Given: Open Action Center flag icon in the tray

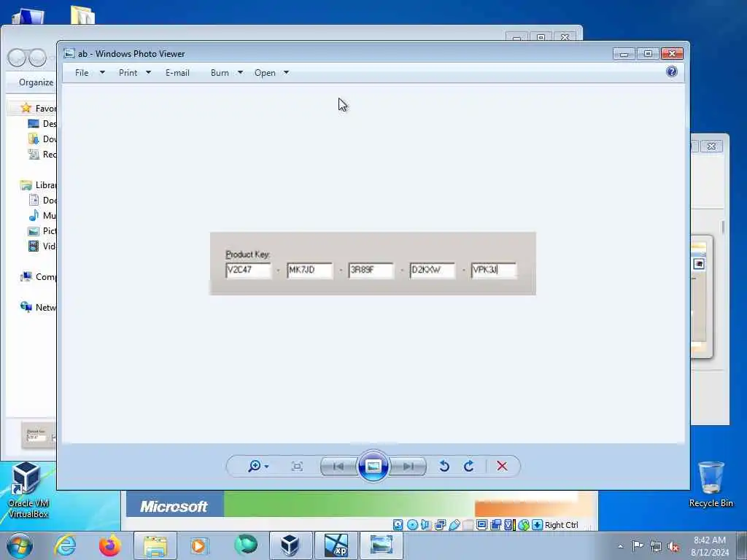Looking at the screenshot, I should tap(638, 546).
